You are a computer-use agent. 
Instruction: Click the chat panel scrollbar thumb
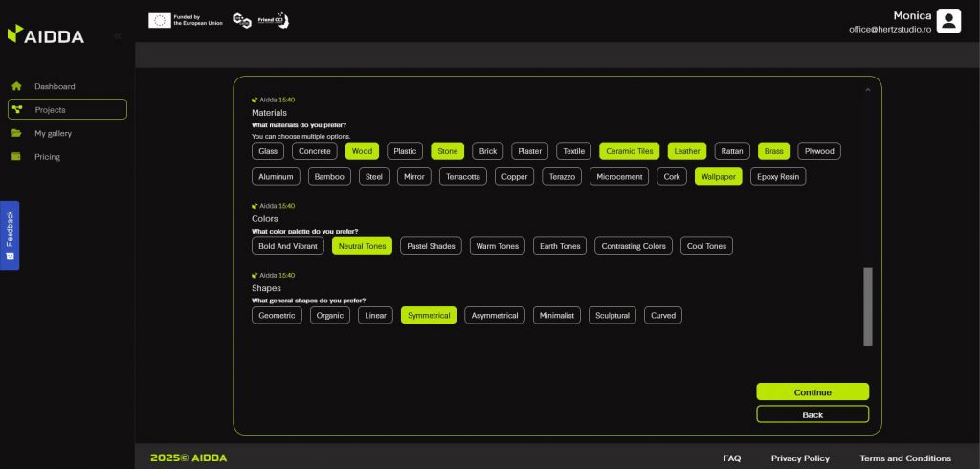click(x=868, y=306)
